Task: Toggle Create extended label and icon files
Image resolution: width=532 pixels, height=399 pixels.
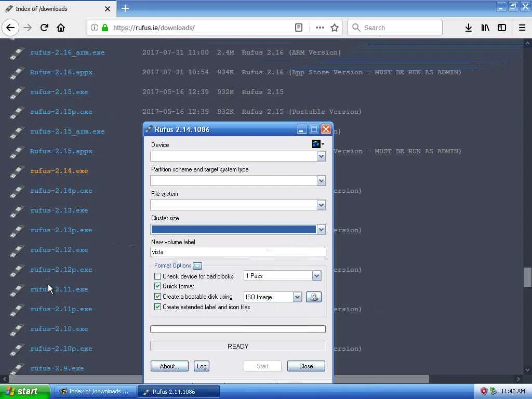Action: click(157, 307)
